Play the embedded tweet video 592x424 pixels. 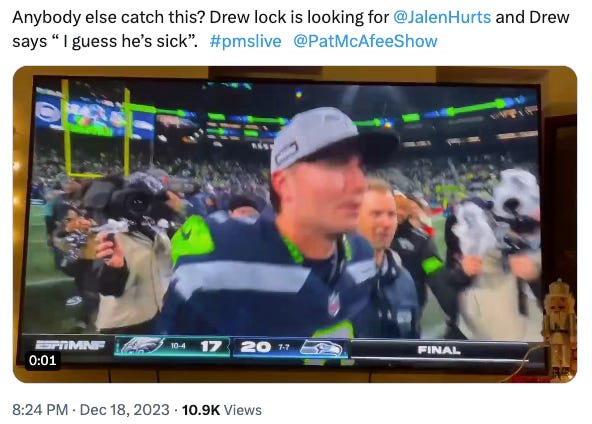point(295,224)
